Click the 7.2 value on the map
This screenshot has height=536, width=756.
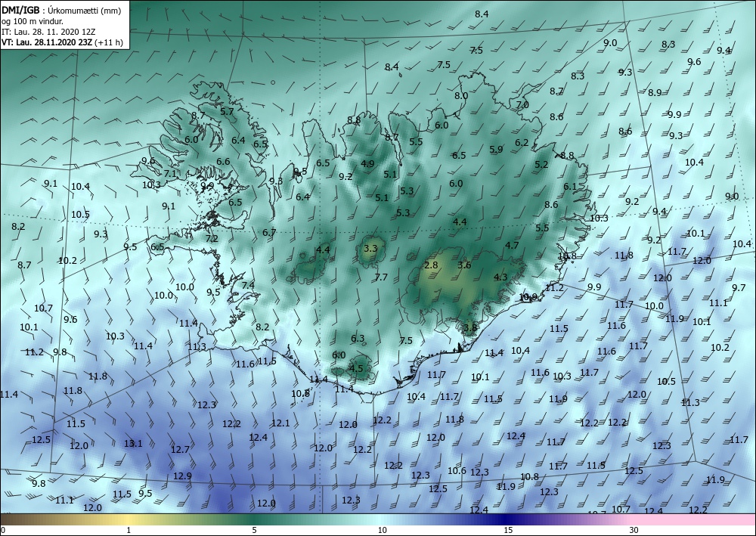(212, 239)
